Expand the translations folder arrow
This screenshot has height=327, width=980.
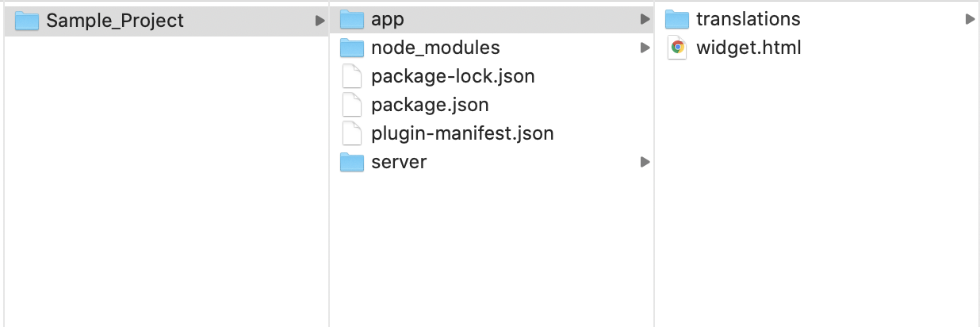pos(970,19)
